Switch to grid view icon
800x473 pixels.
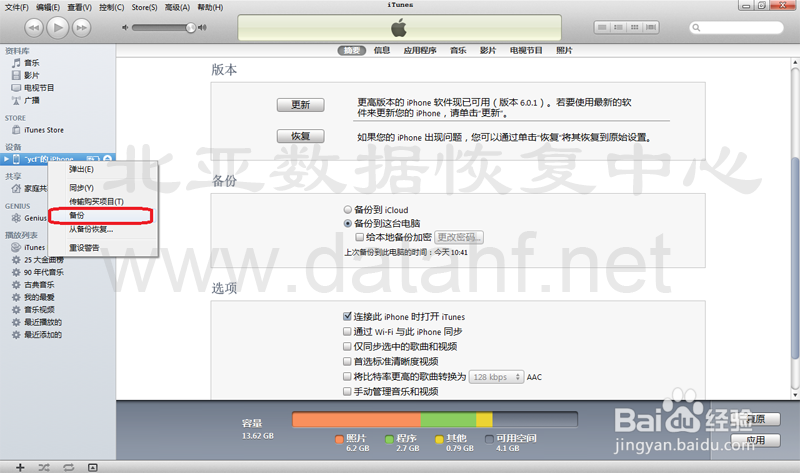(x=634, y=27)
